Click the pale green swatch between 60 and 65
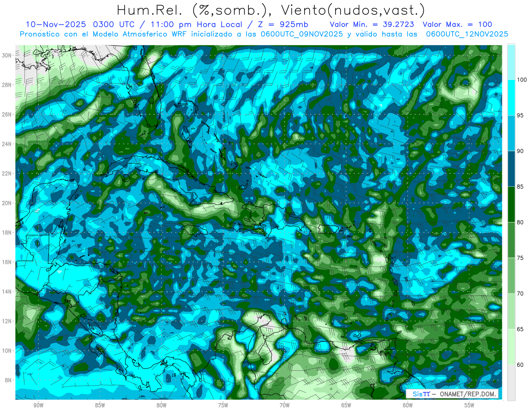 tap(511, 347)
